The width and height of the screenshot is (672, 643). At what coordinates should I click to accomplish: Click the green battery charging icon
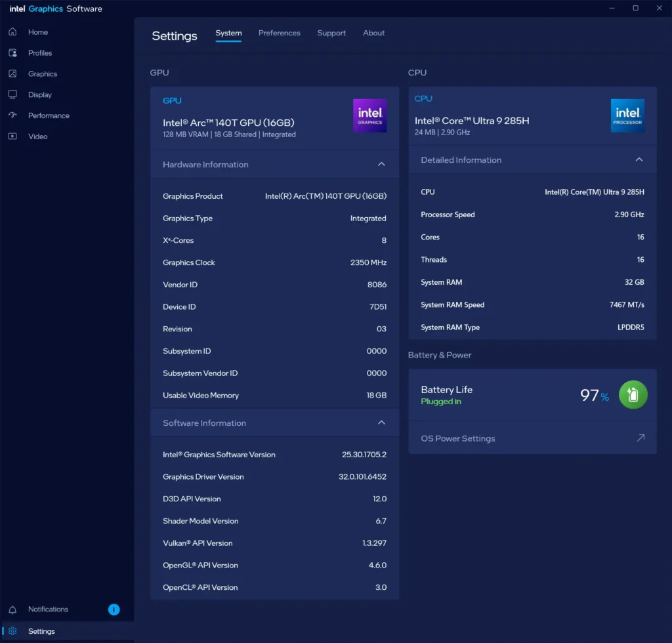[x=633, y=394]
